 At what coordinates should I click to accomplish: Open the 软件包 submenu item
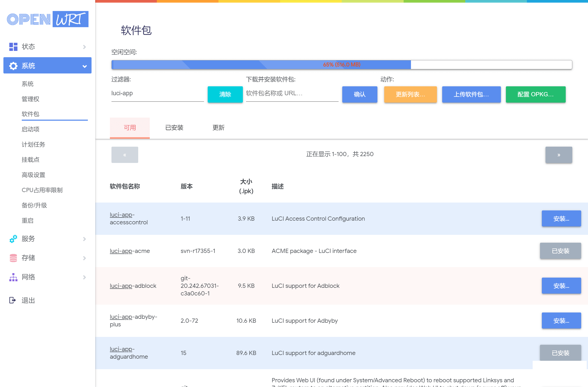tap(30, 114)
